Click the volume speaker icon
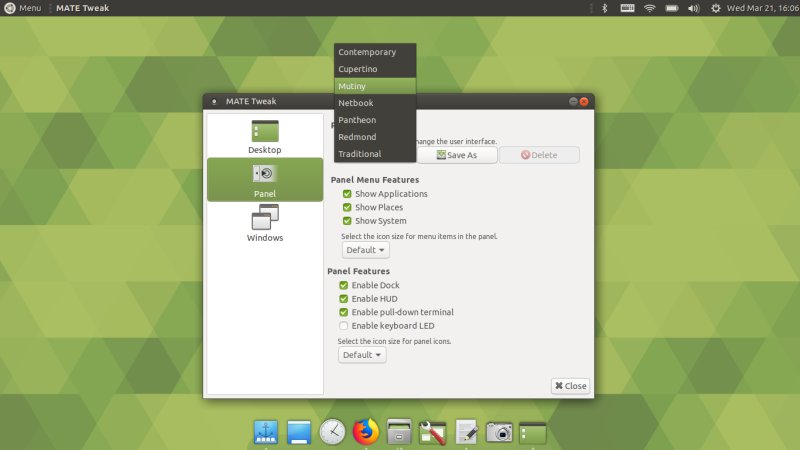Screen dimensions: 800x450 coord(694,8)
